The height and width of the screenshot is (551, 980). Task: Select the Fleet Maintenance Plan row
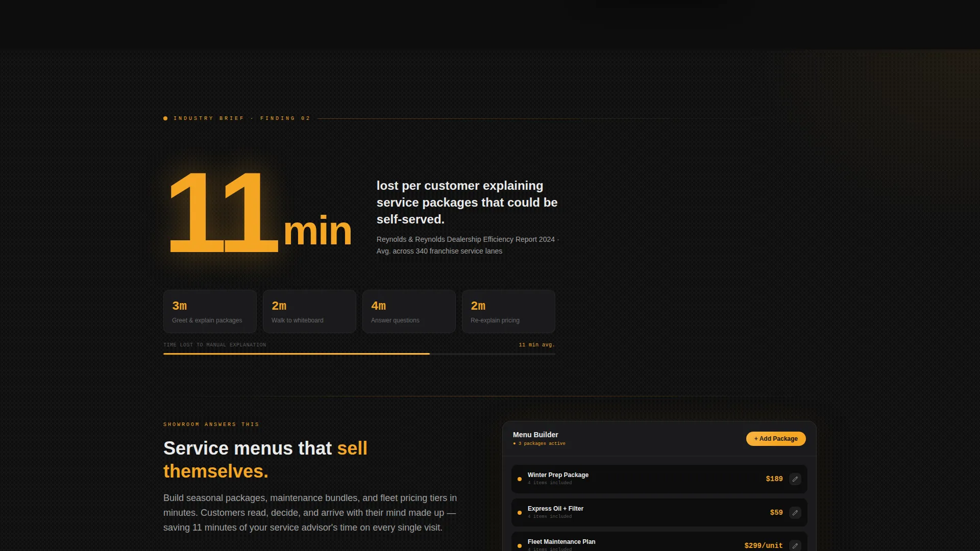659,542
